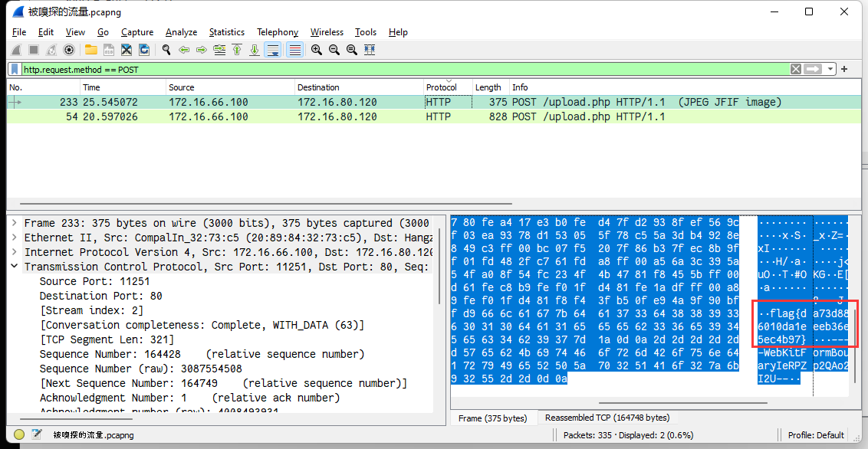Click the reload capture file icon

pyautogui.click(x=144, y=50)
